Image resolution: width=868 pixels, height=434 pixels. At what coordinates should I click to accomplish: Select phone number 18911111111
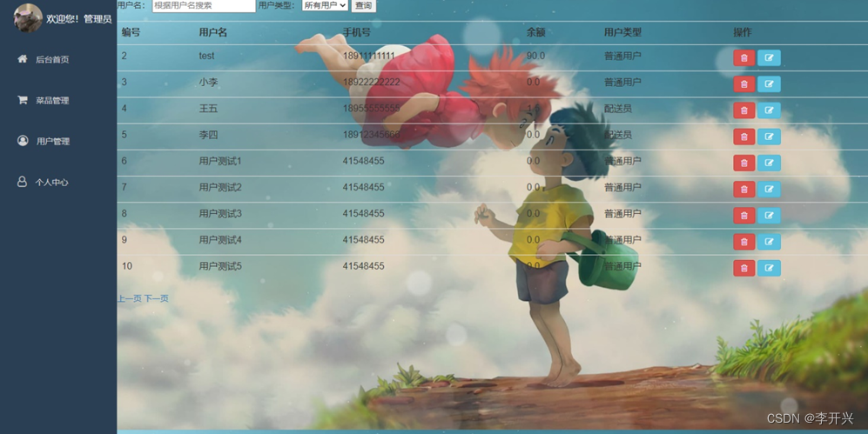pyautogui.click(x=368, y=56)
